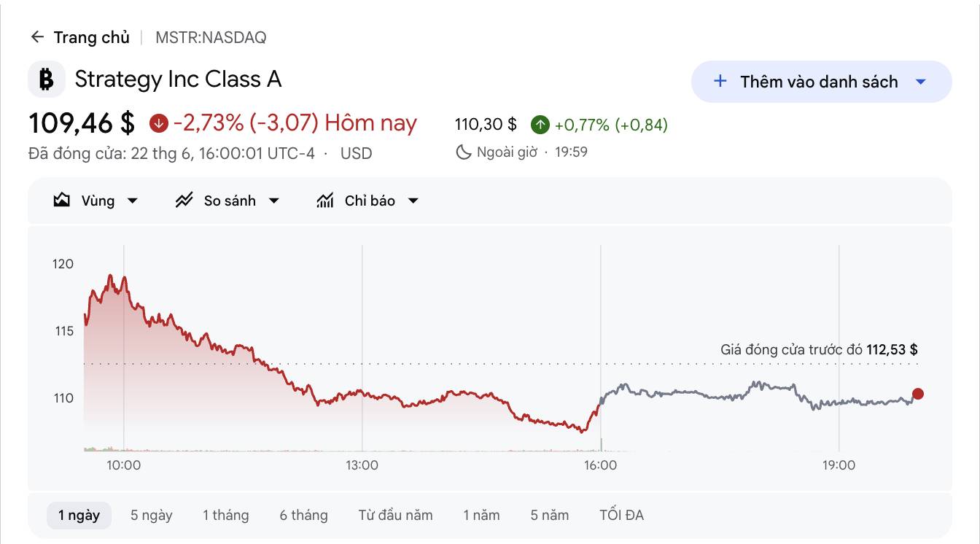
Task: Open the So sánh compare dropdown
Action: click(x=227, y=201)
